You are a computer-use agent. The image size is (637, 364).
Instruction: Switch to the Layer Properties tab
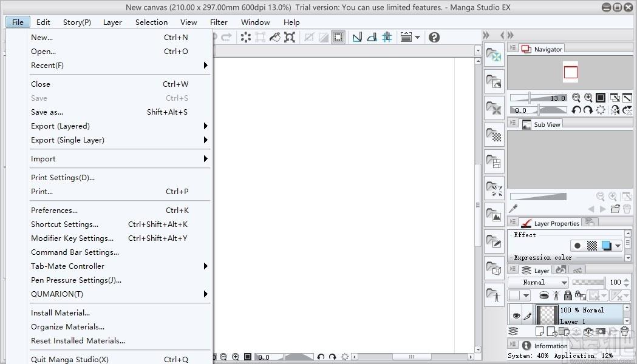[x=551, y=223]
